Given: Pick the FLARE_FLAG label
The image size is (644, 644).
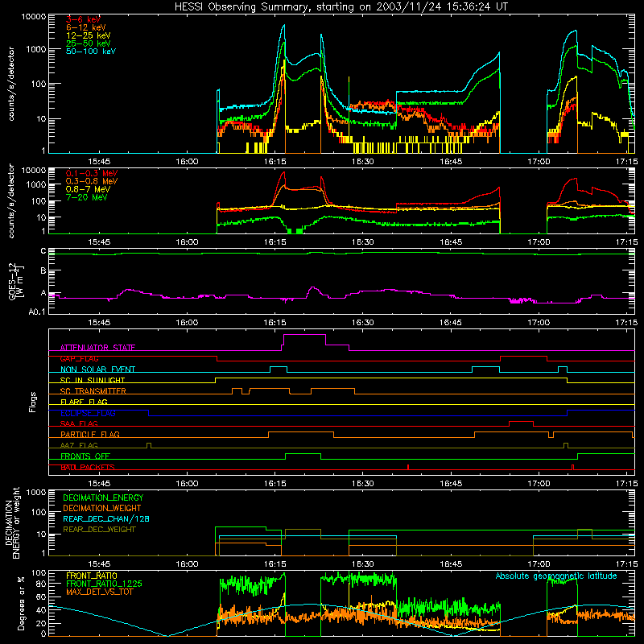Looking at the screenshot, I should (84, 402).
